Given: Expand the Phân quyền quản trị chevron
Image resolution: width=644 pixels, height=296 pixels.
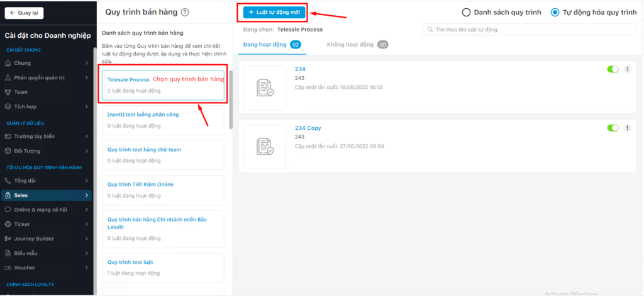Looking at the screenshot, I should (87, 77).
